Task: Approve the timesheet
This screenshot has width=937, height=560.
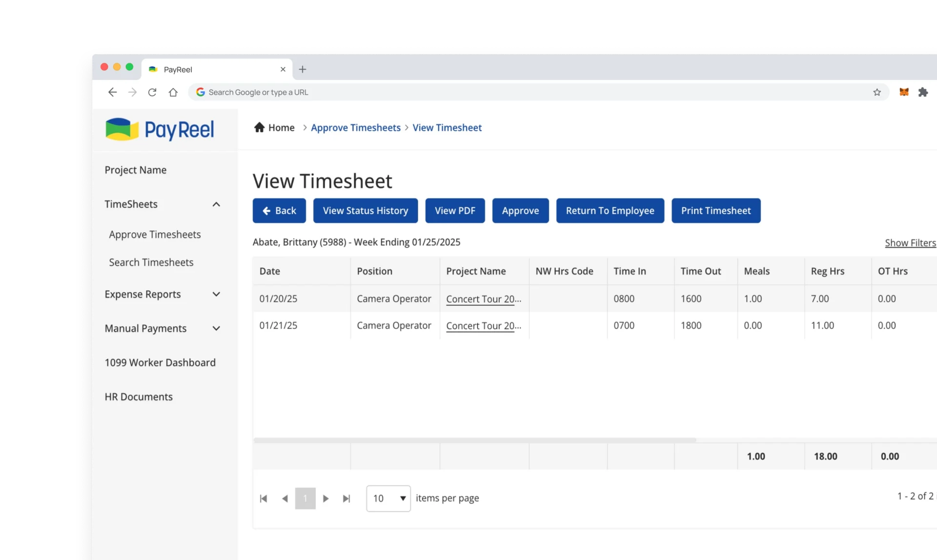Action: [x=520, y=210]
